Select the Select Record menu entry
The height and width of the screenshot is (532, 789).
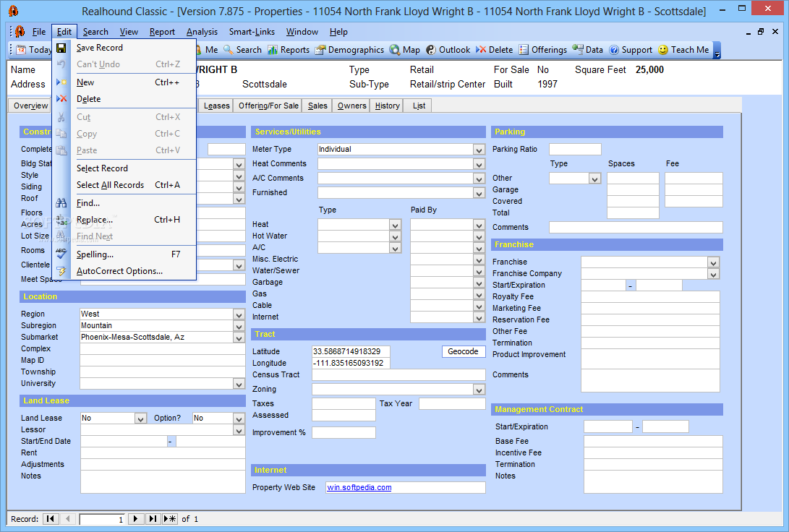coord(125,168)
